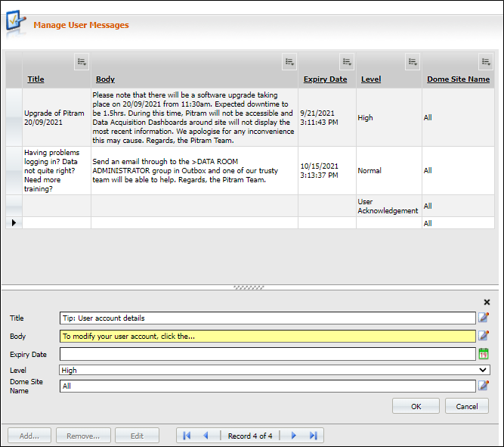Select the 'User Acknowledgement' level cell
Image resolution: width=504 pixels, height=447 pixels.
(389, 206)
